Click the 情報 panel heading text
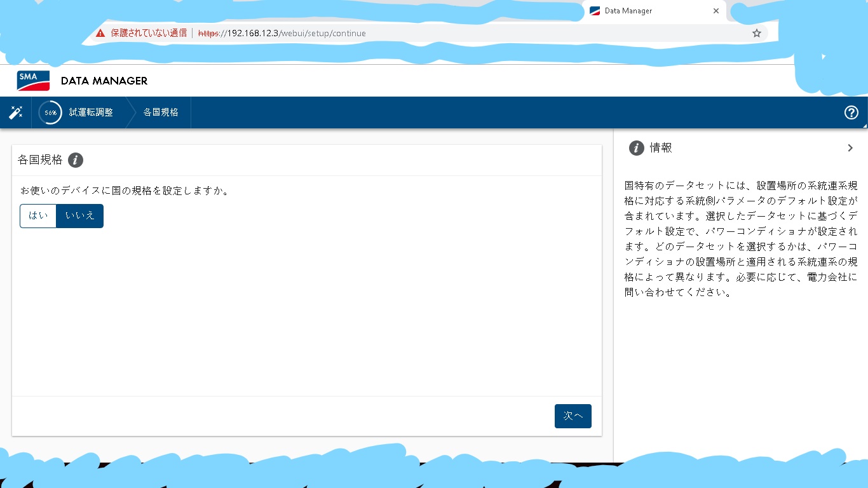This screenshot has width=868, height=488. [x=661, y=148]
